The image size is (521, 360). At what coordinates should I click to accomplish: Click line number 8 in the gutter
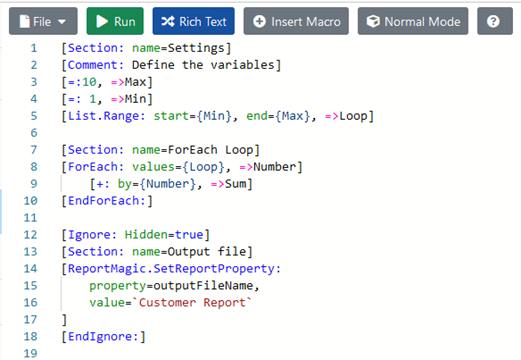pos(34,167)
